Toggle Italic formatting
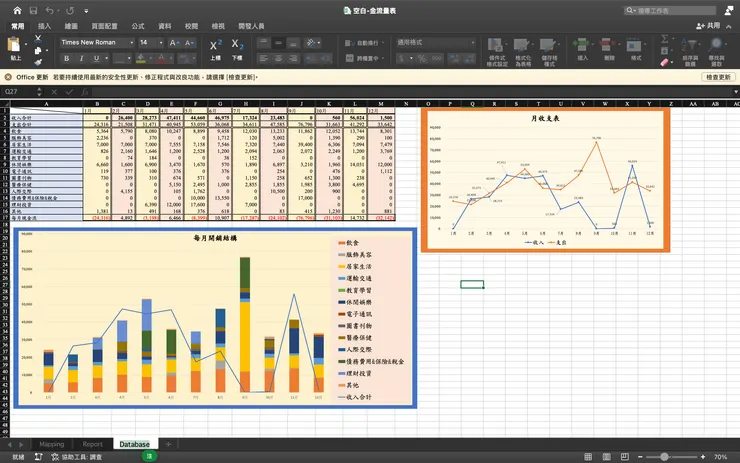 [81, 59]
